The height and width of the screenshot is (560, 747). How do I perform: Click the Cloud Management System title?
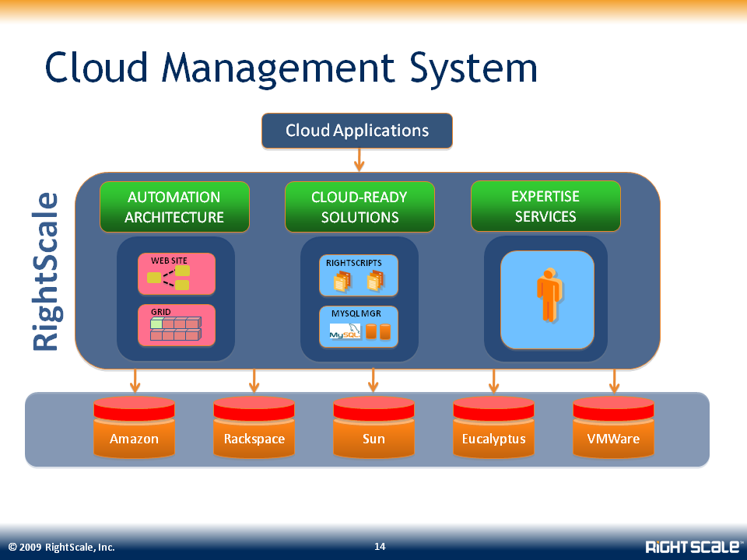click(x=291, y=68)
